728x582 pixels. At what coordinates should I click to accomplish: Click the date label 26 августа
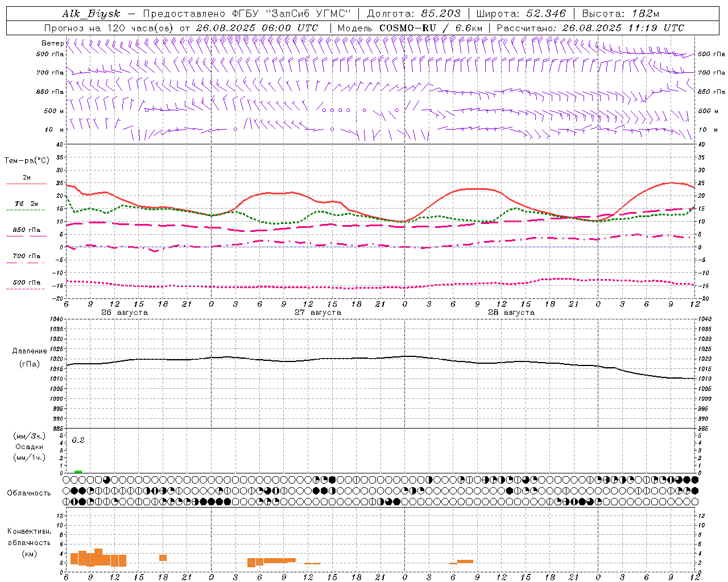(125, 313)
